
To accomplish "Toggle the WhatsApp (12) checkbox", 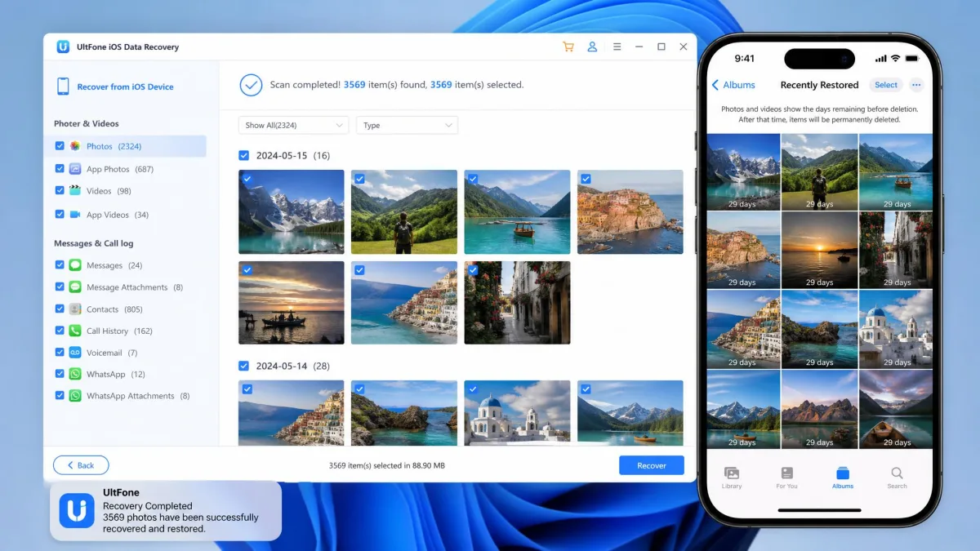I will (60, 374).
